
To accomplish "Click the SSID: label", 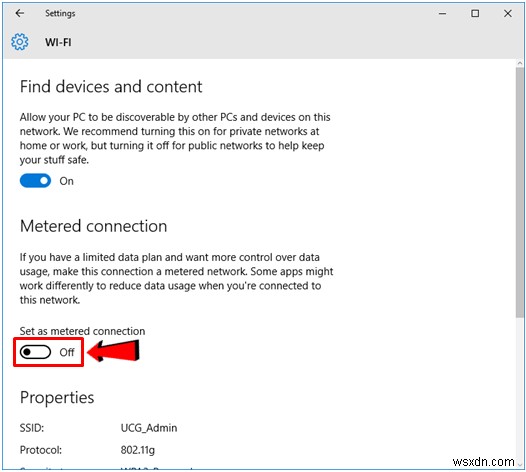I will pos(32,428).
